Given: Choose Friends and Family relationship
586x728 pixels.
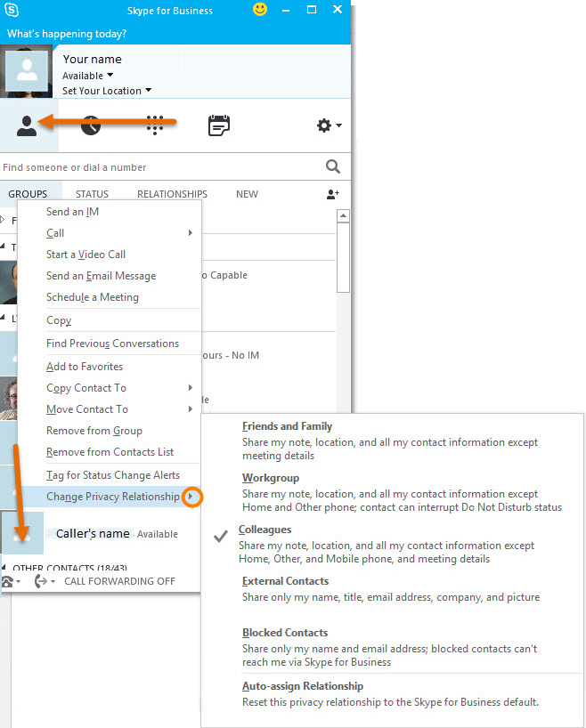Looking at the screenshot, I should 287,426.
